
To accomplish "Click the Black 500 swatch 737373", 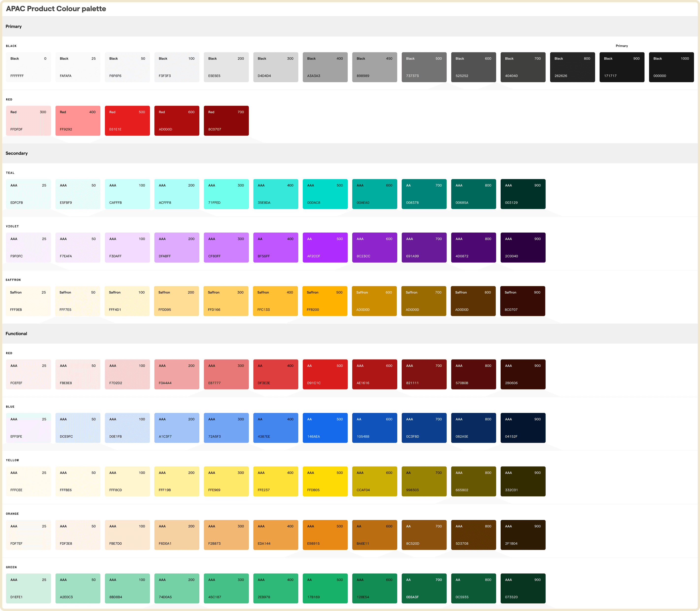I will click(424, 67).
